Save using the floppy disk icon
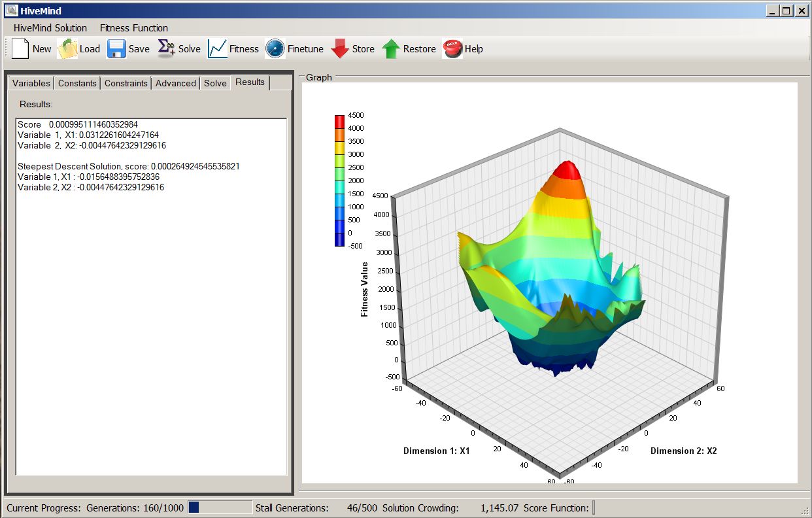This screenshot has height=518, width=812. (116, 49)
